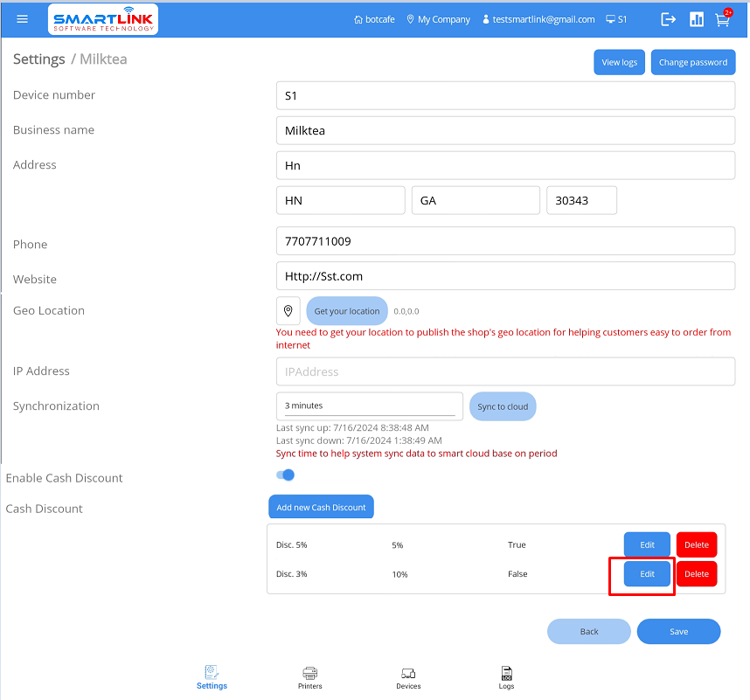The image size is (750, 700).
Task: Click the S1 device monitor indicator
Action: pos(616,19)
